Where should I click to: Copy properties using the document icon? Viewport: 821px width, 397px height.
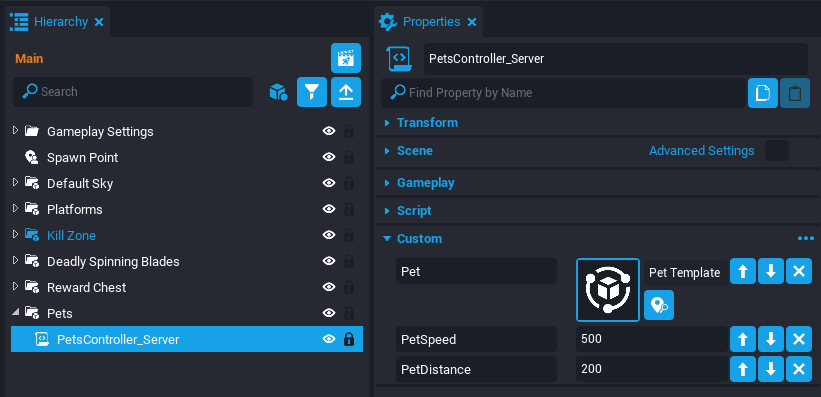[x=763, y=93]
